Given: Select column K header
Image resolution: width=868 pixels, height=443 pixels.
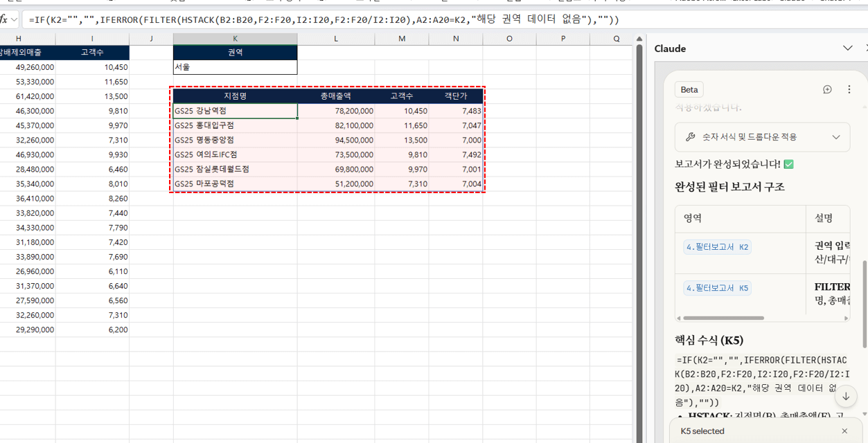Looking at the screenshot, I should click(235, 39).
